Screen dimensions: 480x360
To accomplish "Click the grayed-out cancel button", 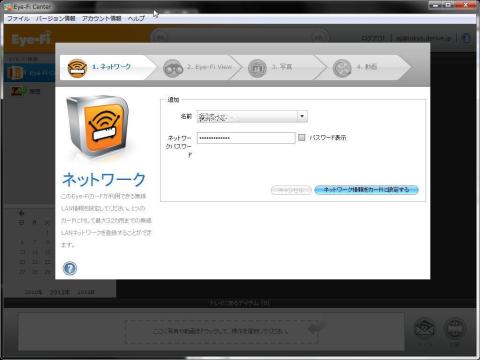I will tap(291, 190).
